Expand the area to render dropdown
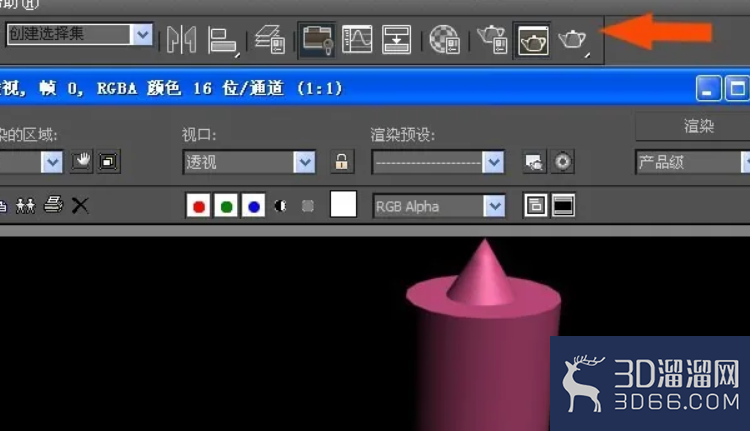This screenshot has width=750, height=431. 52,162
